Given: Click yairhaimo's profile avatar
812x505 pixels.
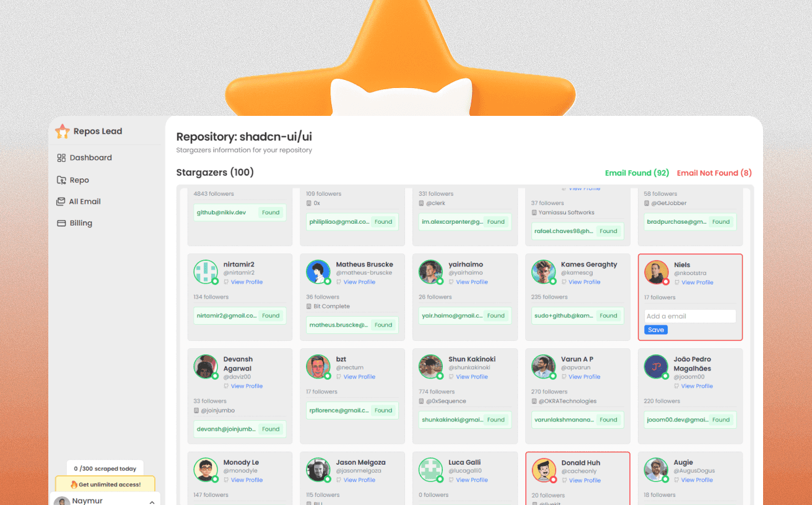Looking at the screenshot, I should pyautogui.click(x=430, y=271).
